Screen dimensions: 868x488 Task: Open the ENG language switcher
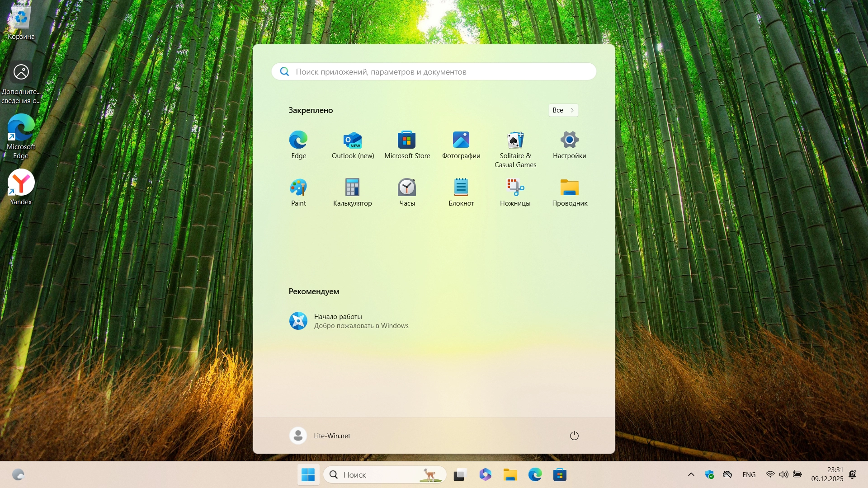[x=749, y=475]
